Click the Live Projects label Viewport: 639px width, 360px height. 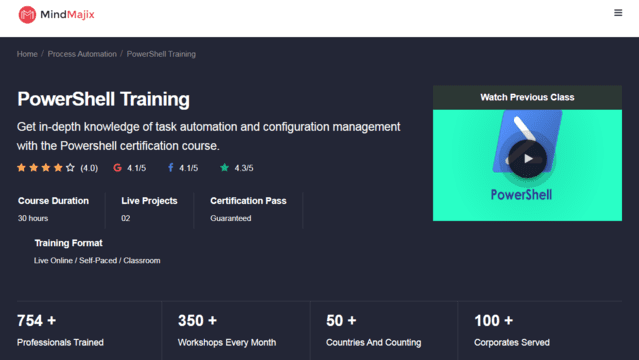(149, 201)
